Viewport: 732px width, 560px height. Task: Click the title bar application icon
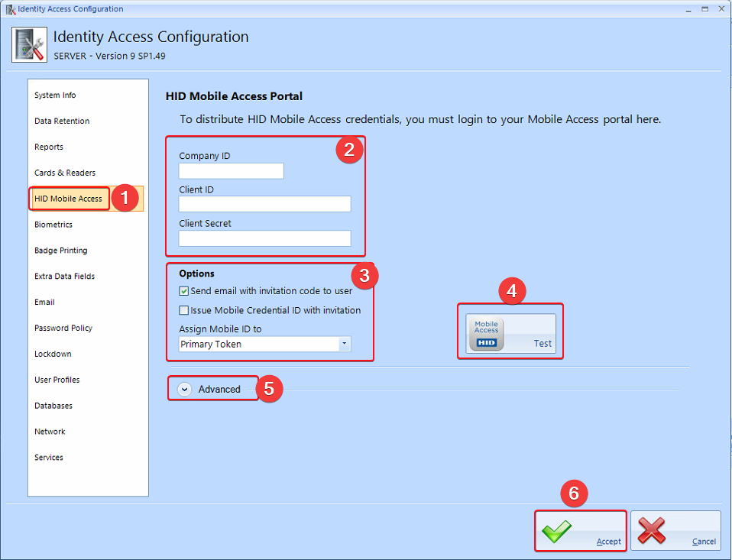click(10, 9)
